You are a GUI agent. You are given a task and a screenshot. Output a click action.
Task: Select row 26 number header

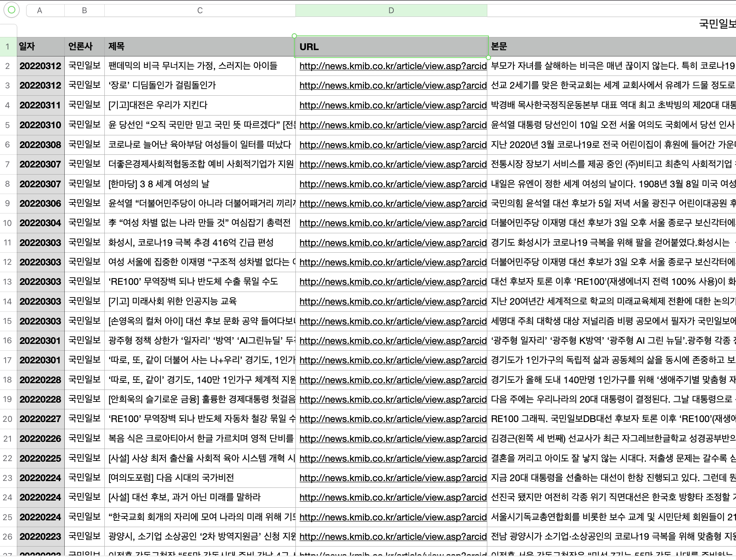click(7, 537)
